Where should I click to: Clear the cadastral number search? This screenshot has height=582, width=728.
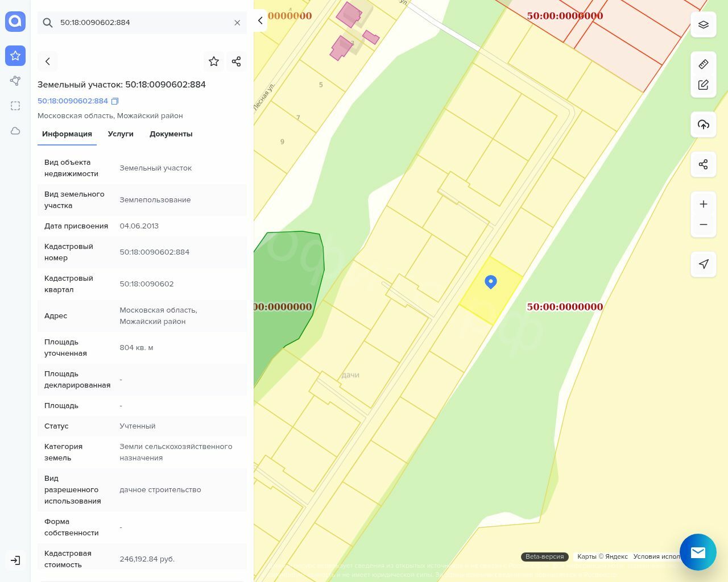click(x=237, y=23)
